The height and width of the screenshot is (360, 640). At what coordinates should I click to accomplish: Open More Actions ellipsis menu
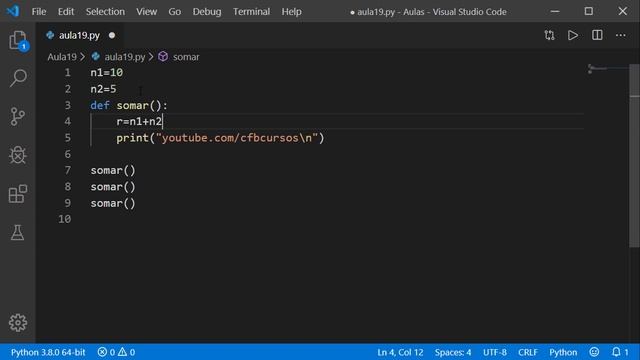point(620,35)
